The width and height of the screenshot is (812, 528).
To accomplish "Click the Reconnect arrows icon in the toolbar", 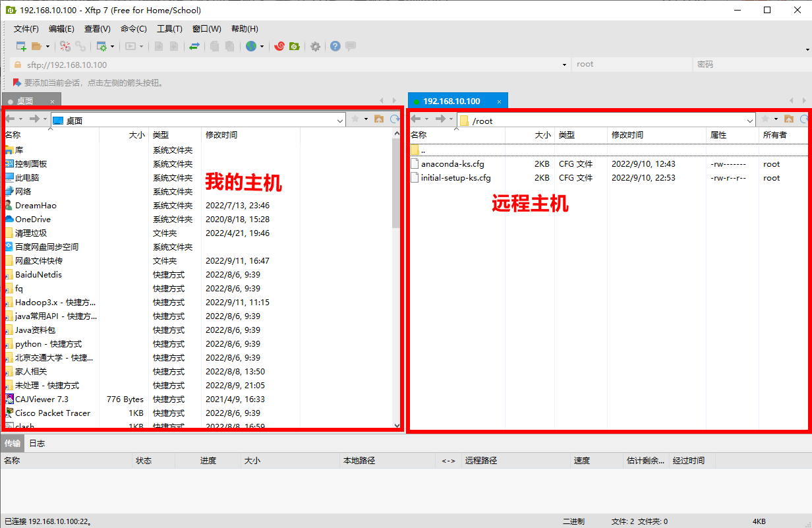I will click(195, 46).
